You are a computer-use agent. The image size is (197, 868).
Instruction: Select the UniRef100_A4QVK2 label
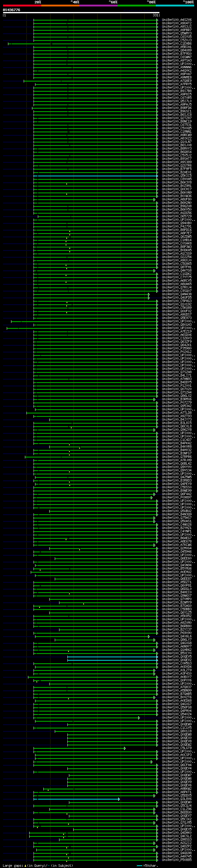[x=176, y=71]
